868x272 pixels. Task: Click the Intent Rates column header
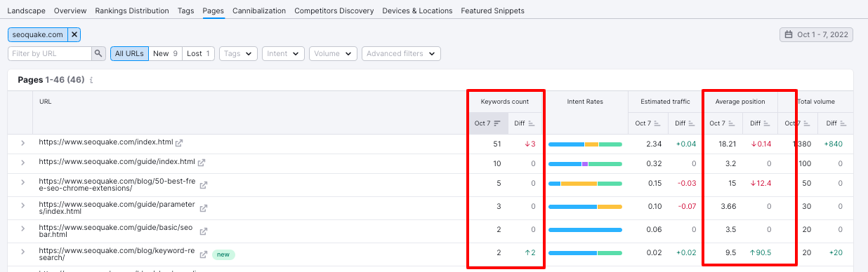tap(585, 102)
